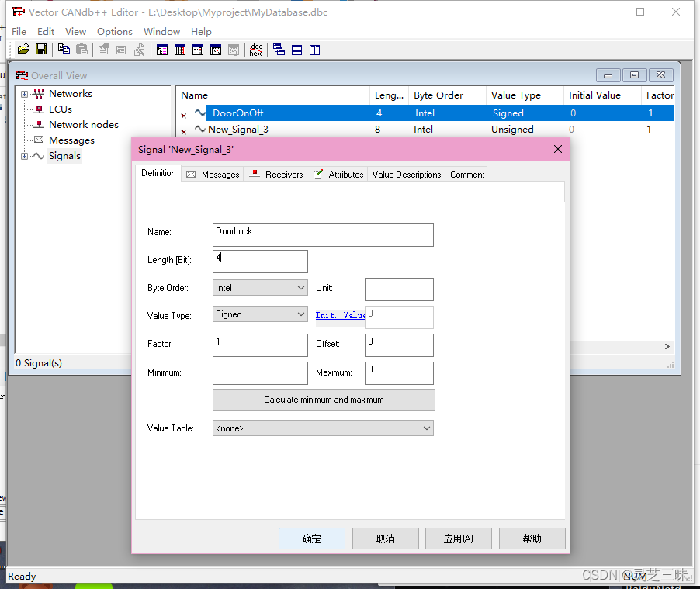Open the Byte Order dropdown
Screen dimensions: 700x589
click(x=260, y=288)
